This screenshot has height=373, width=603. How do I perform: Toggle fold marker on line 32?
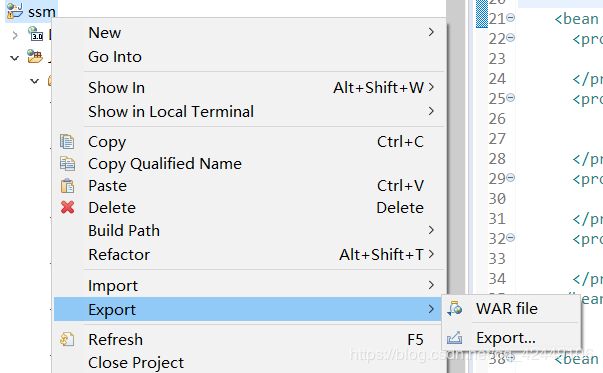[x=510, y=237]
